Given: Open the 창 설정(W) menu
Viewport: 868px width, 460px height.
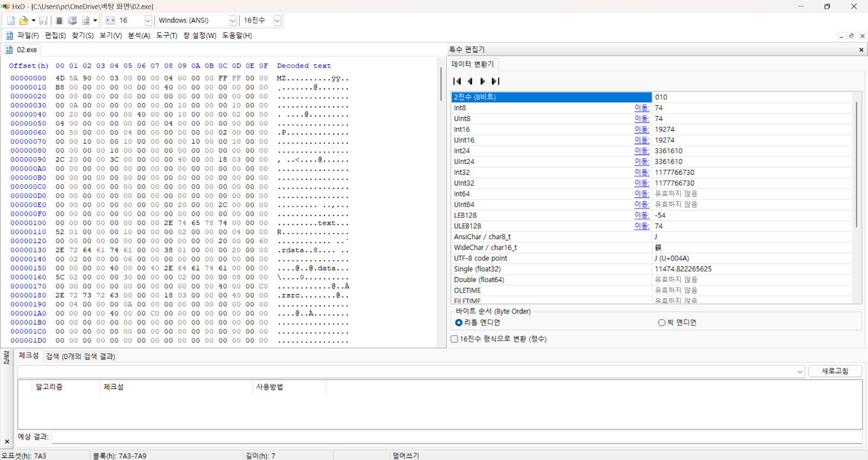Looking at the screenshot, I should [200, 35].
